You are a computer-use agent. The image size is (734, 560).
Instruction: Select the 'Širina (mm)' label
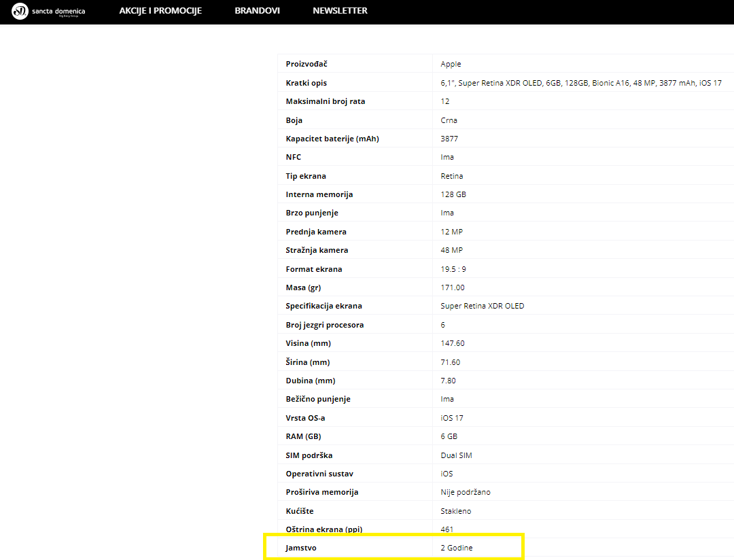click(x=308, y=362)
